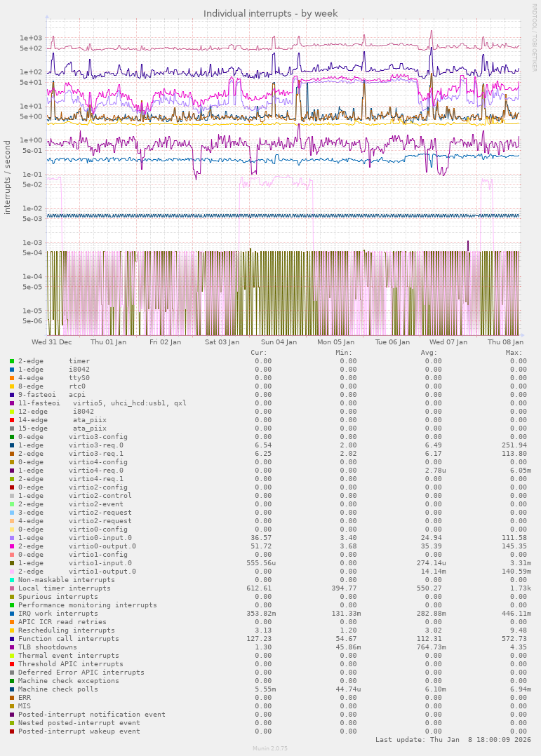Select the yellow rtc0 legend swatch
Screen dimensions: 541x756
pyautogui.click(x=12, y=386)
